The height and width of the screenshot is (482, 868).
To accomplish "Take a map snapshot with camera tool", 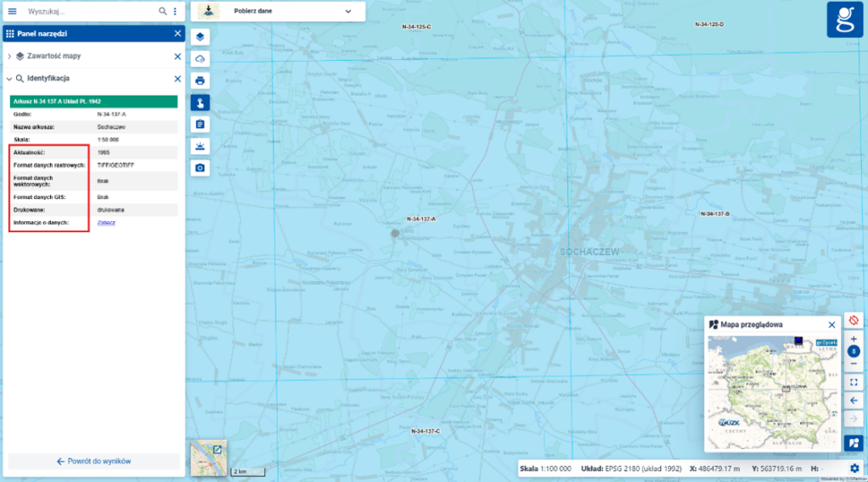I will (200, 168).
